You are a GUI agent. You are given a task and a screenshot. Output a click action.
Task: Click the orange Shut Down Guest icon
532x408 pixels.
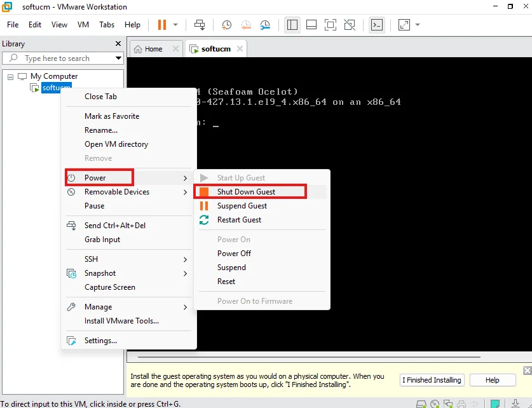point(204,192)
